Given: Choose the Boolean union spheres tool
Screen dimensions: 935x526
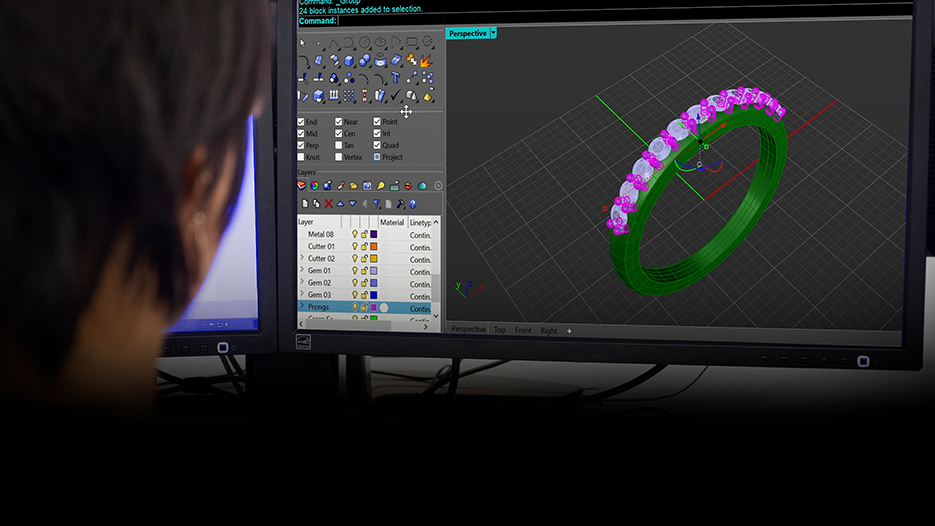Looking at the screenshot, I should coord(365,60).
